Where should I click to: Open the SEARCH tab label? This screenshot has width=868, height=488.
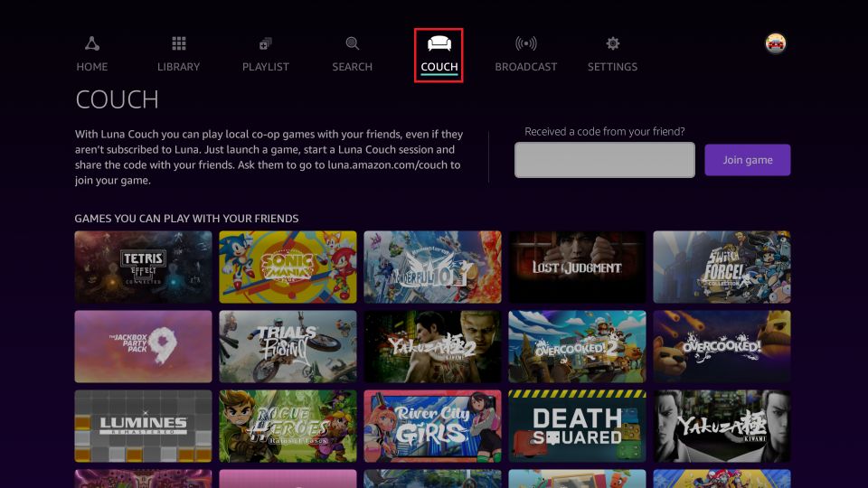[x=352, y=66]
